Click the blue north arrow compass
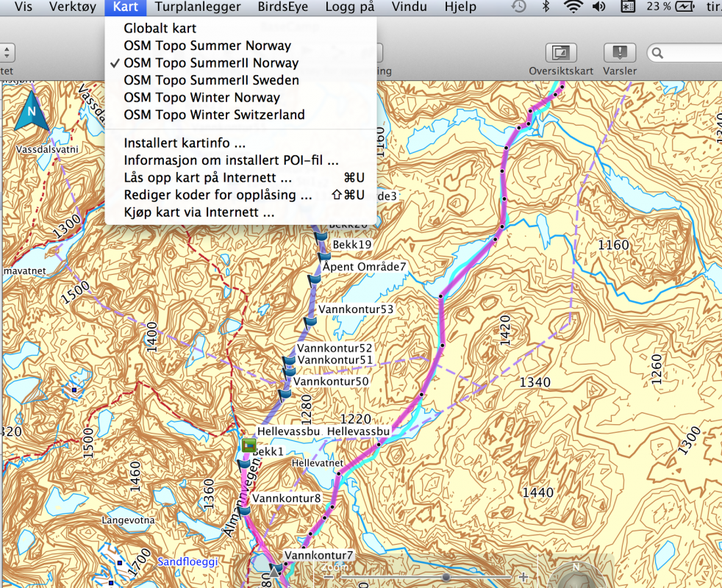The image size is (722, 588). pyautogui.click(x=31, y=110)
